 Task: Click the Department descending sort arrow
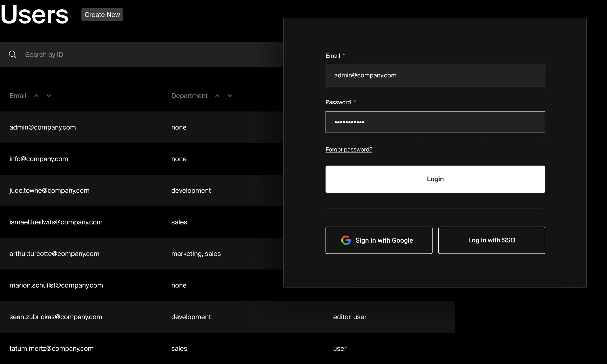pos(229,96)
